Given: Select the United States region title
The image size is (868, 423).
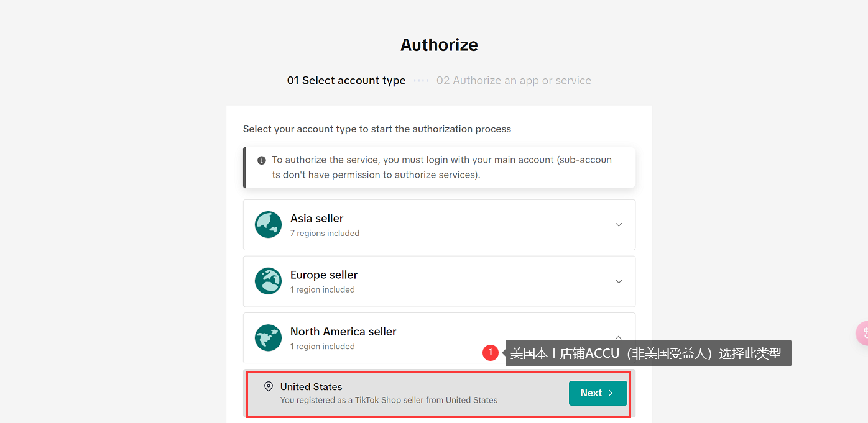Looking at the screenshot, I should 312,387.
